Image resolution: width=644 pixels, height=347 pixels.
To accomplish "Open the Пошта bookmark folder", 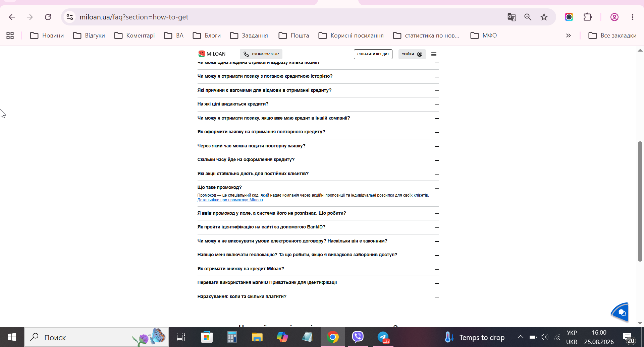I will click(x=294, y=36).
